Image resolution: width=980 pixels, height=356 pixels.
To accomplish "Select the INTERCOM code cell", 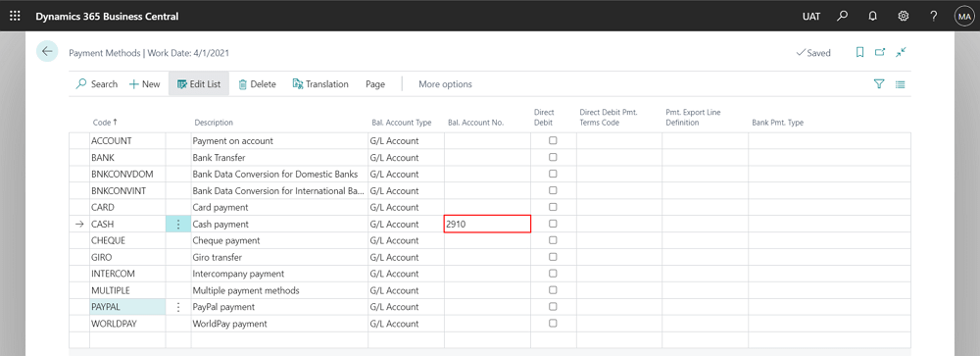I will tap(127, 274).
